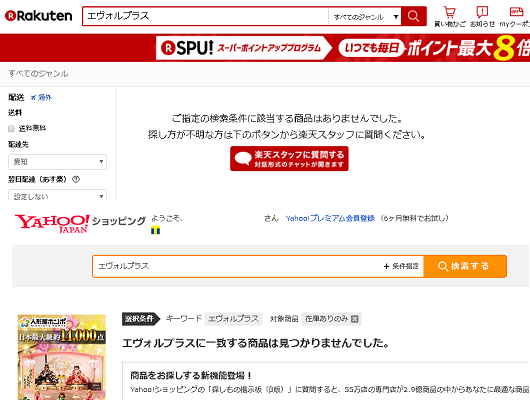
Task: Click the Rakuten red search magnifier button
Action: pos(413,16)
